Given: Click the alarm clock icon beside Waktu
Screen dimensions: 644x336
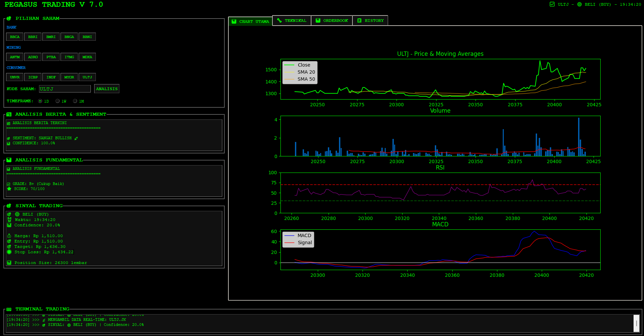Looking at the screenshot, I should (x=9, y=220).
